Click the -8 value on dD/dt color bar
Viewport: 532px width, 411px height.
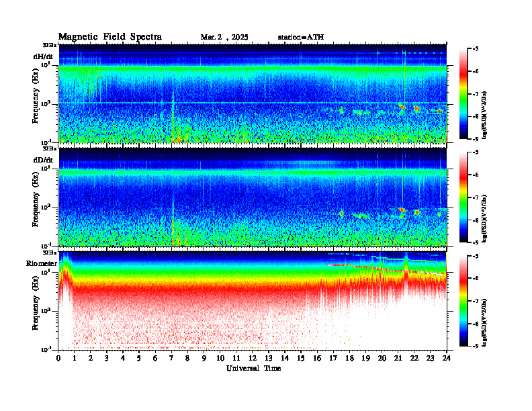(476, 220)
